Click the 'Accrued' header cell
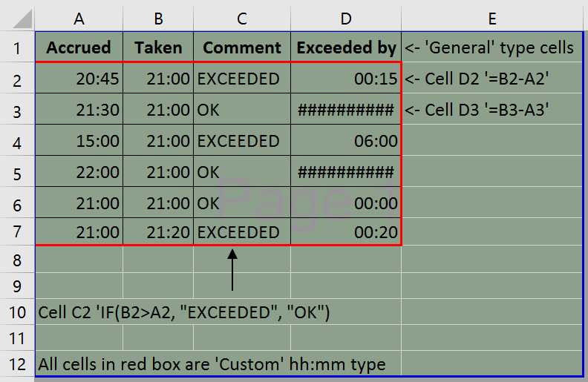Screen dimensions: 588x382 (79, 47)
